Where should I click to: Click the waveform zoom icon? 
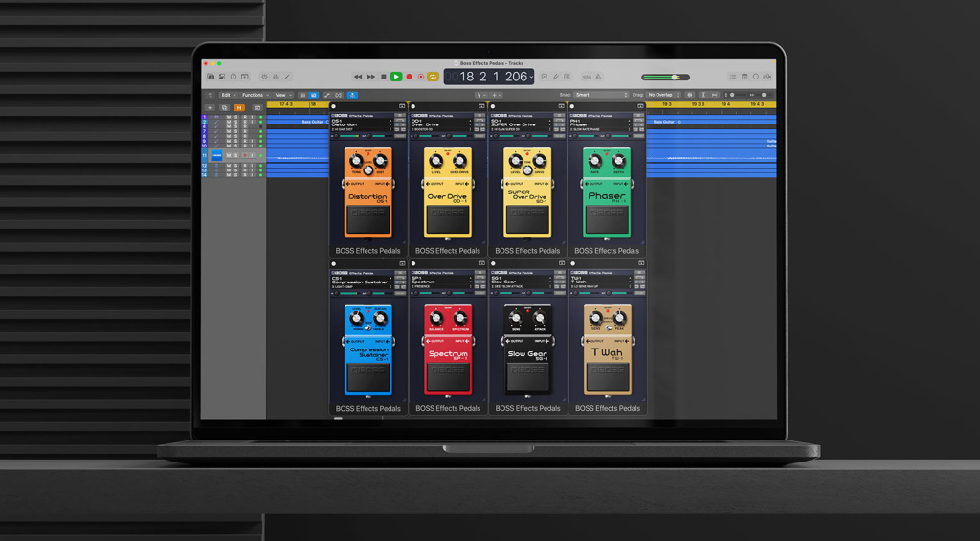pyautogui.click(x=690, y=95)
